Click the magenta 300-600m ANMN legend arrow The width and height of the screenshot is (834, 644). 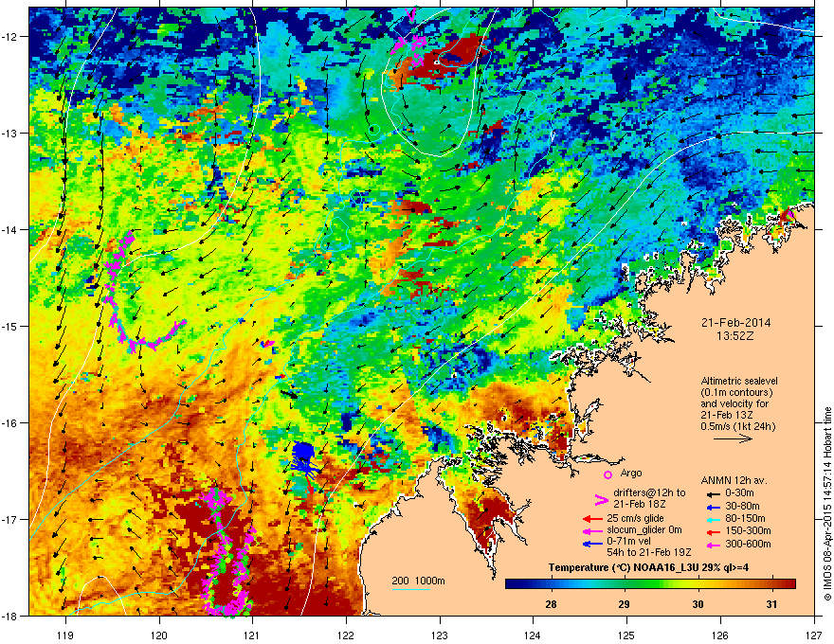pos(714,545)
